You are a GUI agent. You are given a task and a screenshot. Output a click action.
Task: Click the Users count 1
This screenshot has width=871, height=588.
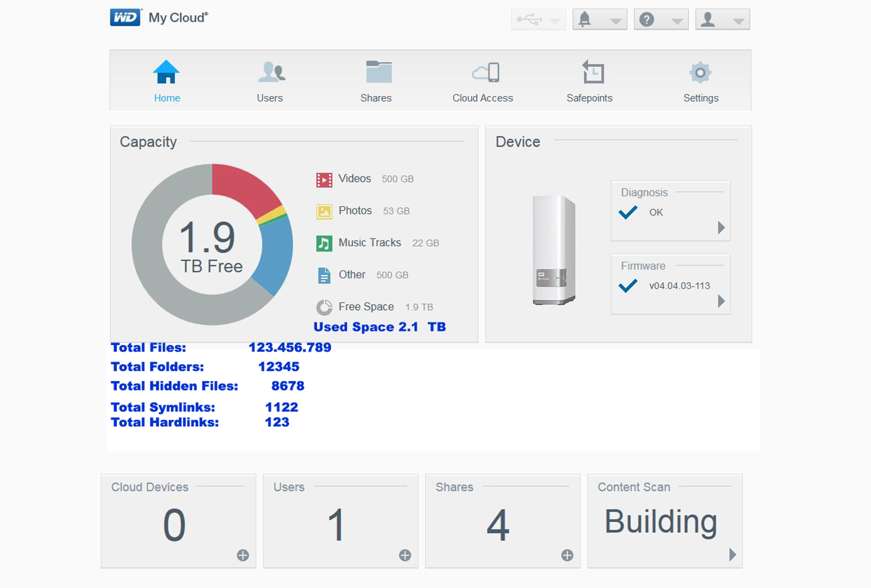(336, 525)
